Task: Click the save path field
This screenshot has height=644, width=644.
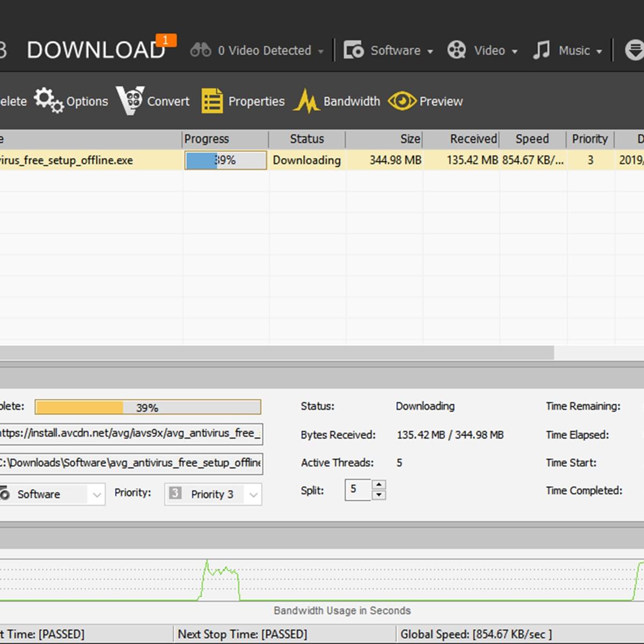Action: (131, 463)
